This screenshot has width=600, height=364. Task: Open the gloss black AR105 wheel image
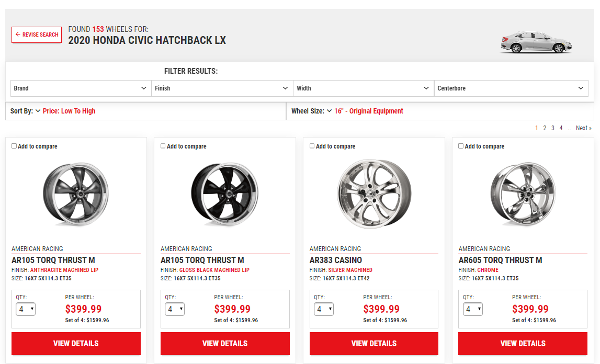225,194
